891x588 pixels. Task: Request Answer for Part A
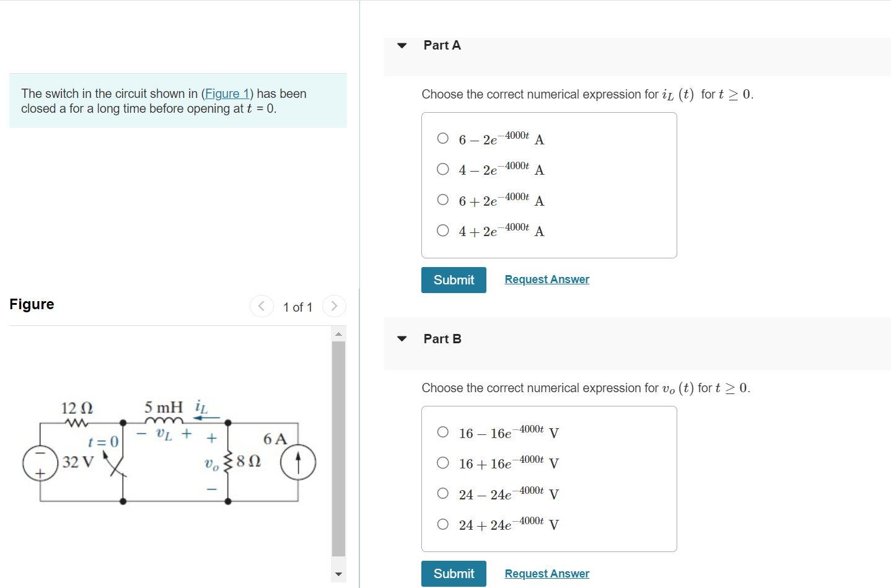546,279
